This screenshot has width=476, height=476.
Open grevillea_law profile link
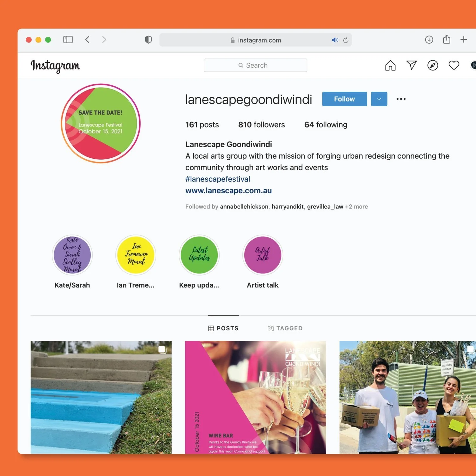(x=325, y=207)
